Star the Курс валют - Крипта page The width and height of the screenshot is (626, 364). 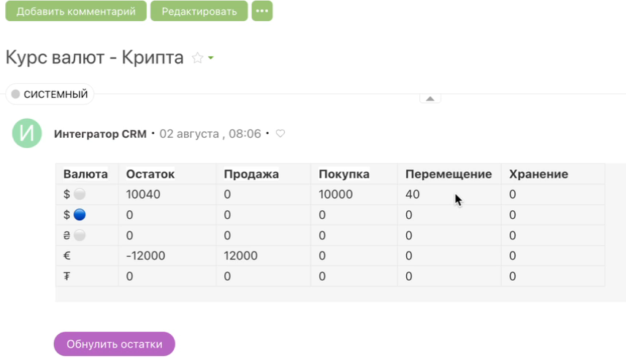[197, 58]
